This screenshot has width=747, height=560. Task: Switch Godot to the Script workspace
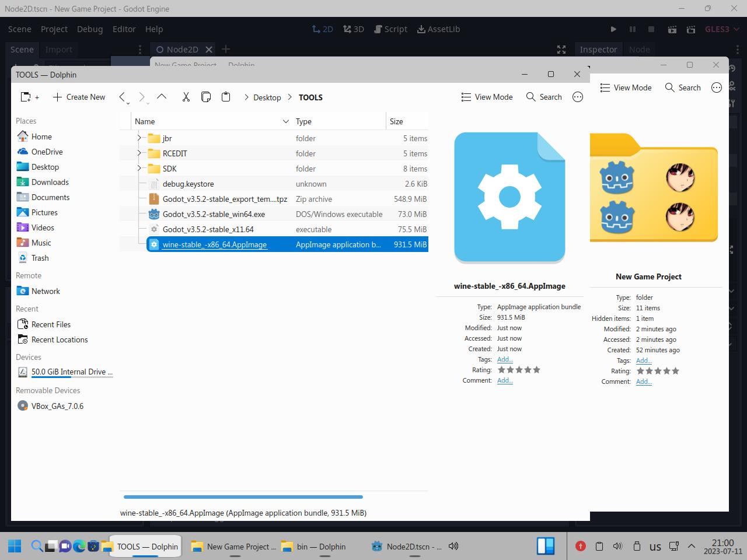pyautogui.click(x=390, y=29)
